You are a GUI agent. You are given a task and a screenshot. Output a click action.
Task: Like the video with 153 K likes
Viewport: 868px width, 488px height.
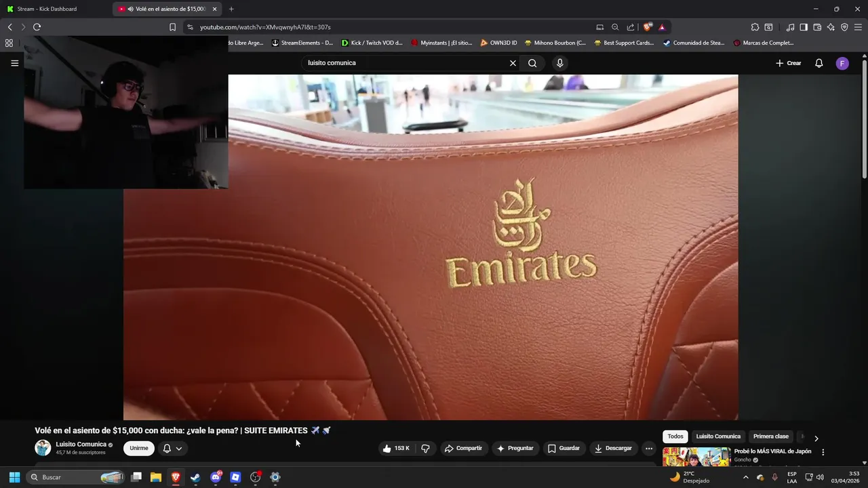click(x=396, y=448)
